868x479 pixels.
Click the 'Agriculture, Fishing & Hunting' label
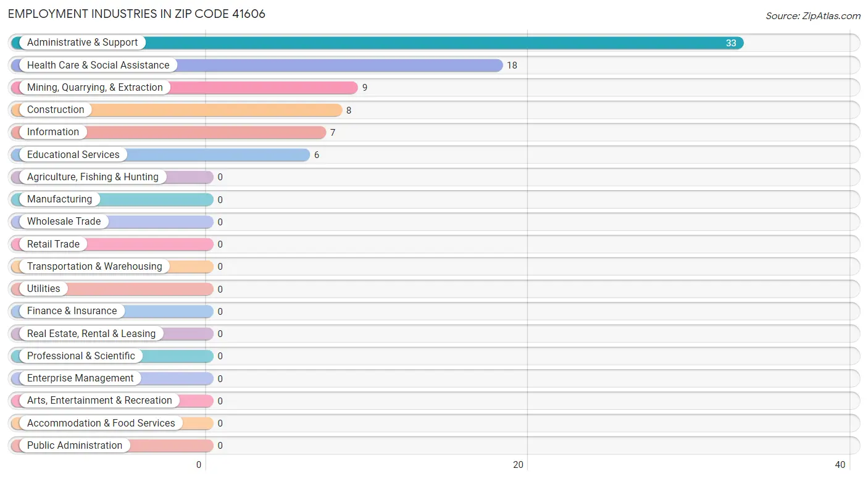click(x=93, y=177)
